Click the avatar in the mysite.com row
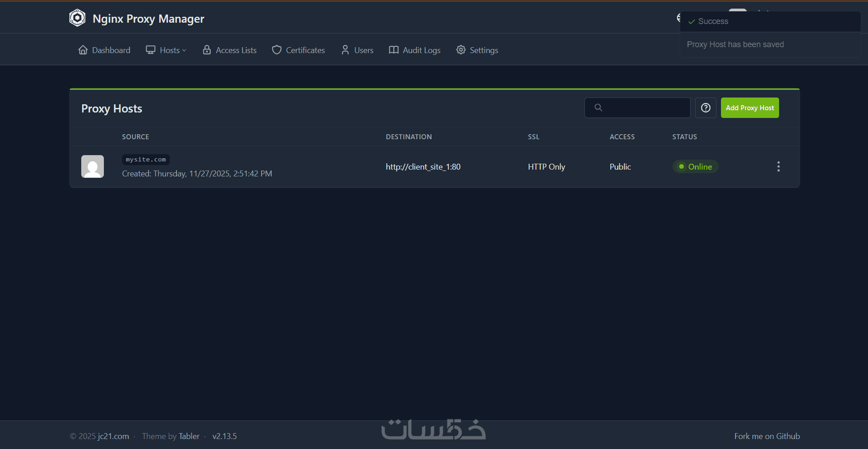The image size is (868, 449). [93, 166]
